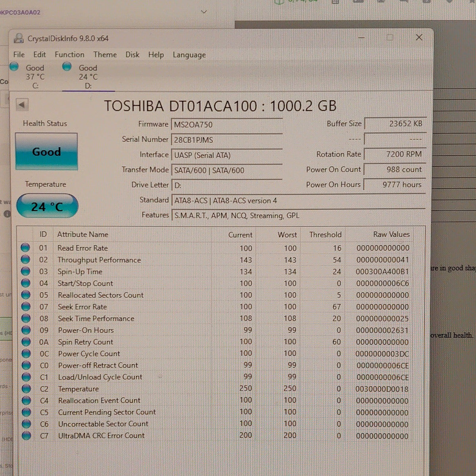Click the Worst column header
476x476 pixels.
[287, 235]
